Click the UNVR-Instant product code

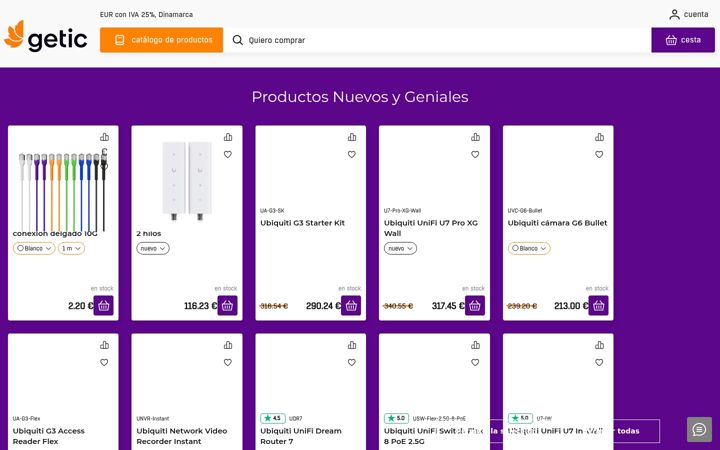pos(153,419)
